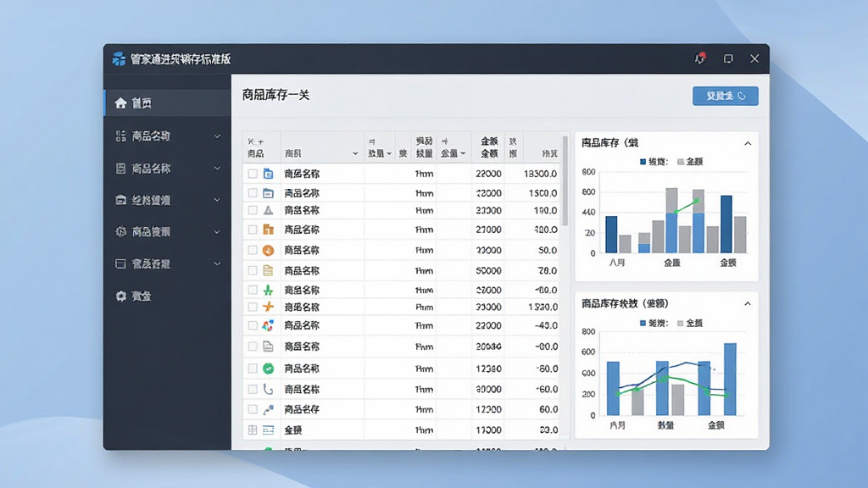Click the box icon in the sidebar
Viewport: 868px width, 488px height.
click(120, 200)
